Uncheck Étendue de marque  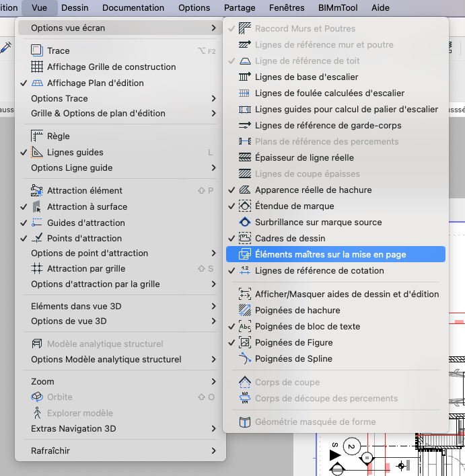[231, 206]
